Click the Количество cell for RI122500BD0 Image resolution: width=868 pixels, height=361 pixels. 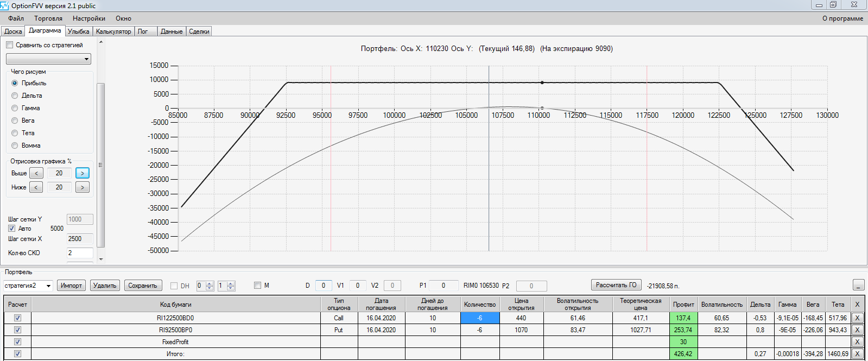pyautogui.click(x=480, y=318)
